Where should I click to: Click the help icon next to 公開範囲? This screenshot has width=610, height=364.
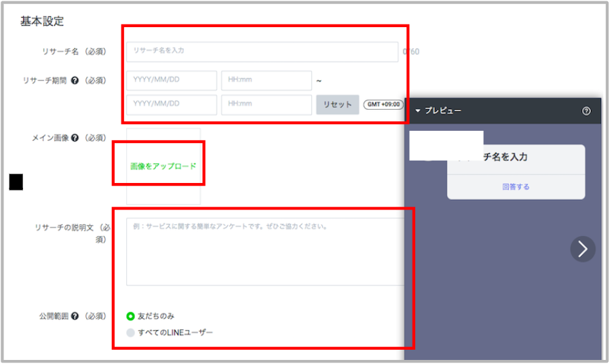click(x=75, y=316)
